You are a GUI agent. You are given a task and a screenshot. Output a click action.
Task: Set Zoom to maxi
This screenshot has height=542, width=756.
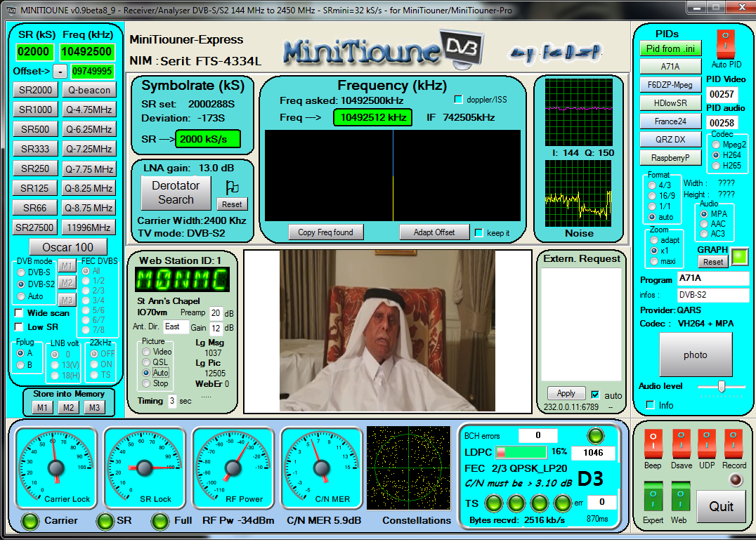[x=654, y=261]
